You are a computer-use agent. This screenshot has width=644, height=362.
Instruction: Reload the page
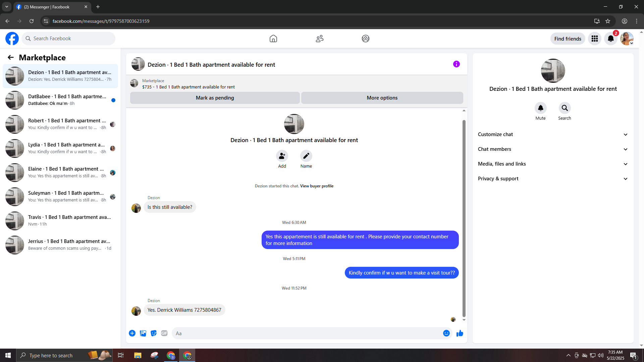point(32,21)
